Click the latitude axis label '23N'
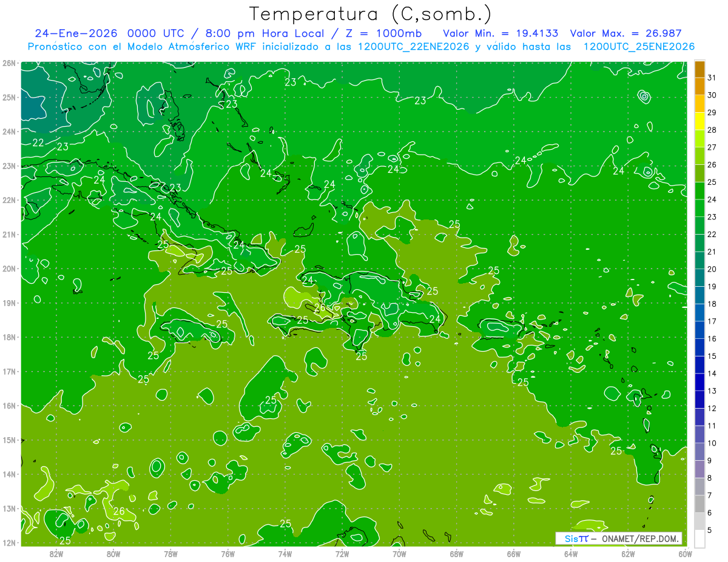This screenshot has width=728, height=562. [9, 166]
